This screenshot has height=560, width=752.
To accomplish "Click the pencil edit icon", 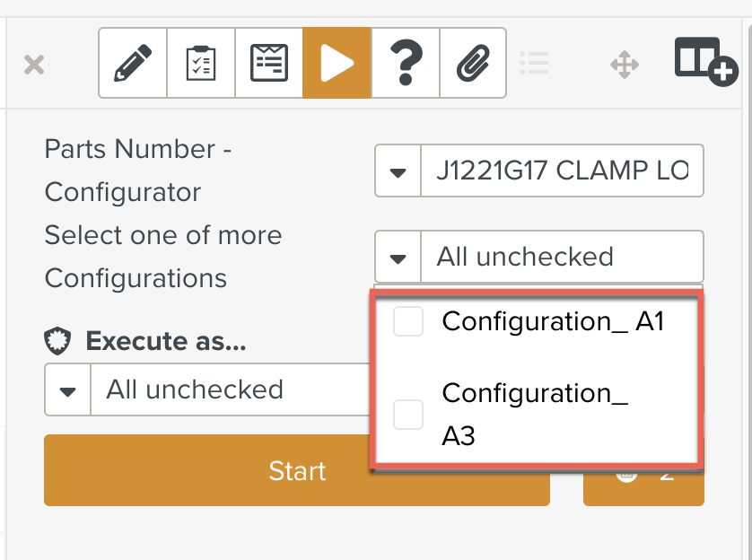I will point(133,63).
